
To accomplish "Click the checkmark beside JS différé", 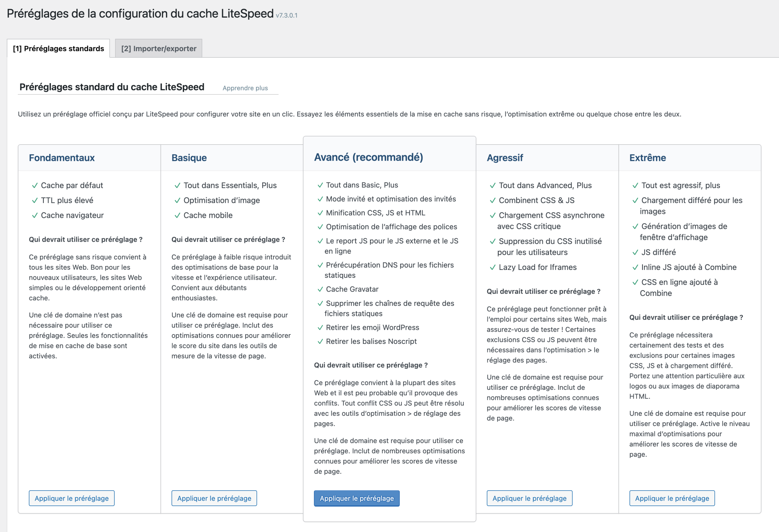I will pyautogui.click(x=635, y=252).
